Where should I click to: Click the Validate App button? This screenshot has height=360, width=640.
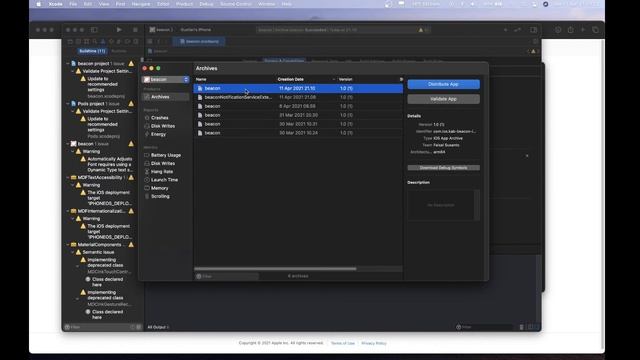(x=443, y=99)
